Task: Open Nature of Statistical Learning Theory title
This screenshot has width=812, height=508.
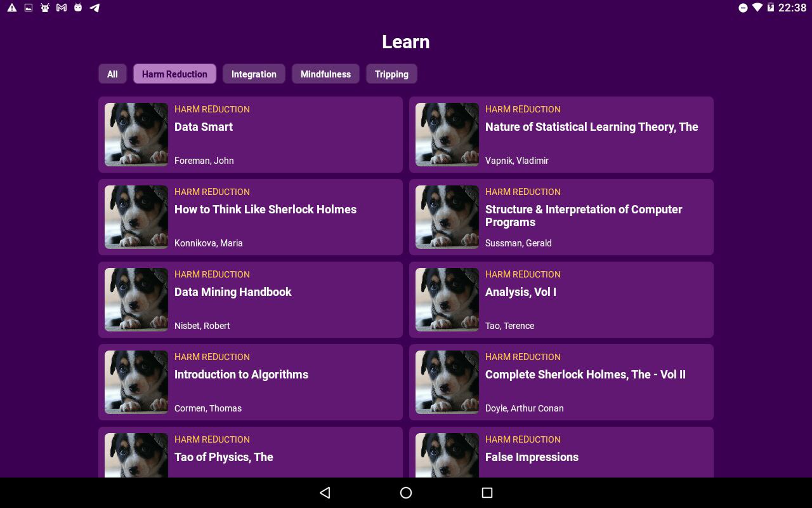Action: (x=592, y=127)
